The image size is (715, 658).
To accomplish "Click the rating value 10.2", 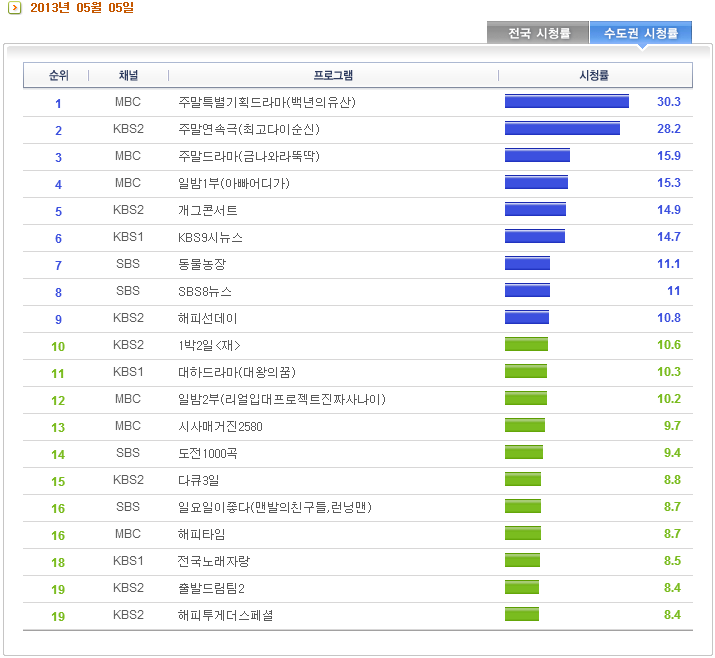I will tap(668, 398).
